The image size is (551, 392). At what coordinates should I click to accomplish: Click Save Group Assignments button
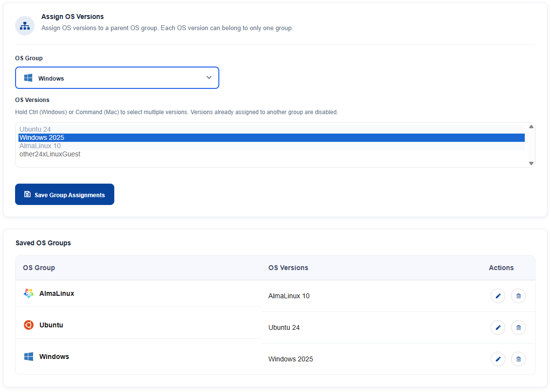(x=65, y=194)
